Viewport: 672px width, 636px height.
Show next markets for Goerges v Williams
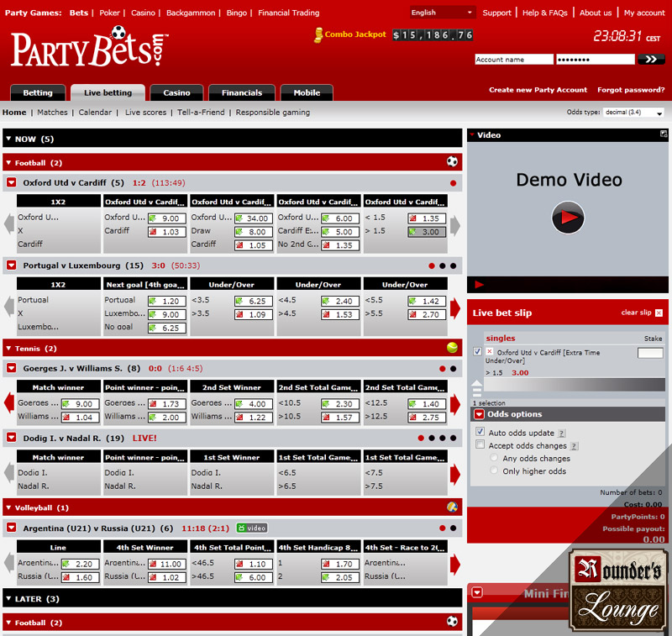click(x=454, y=404)
